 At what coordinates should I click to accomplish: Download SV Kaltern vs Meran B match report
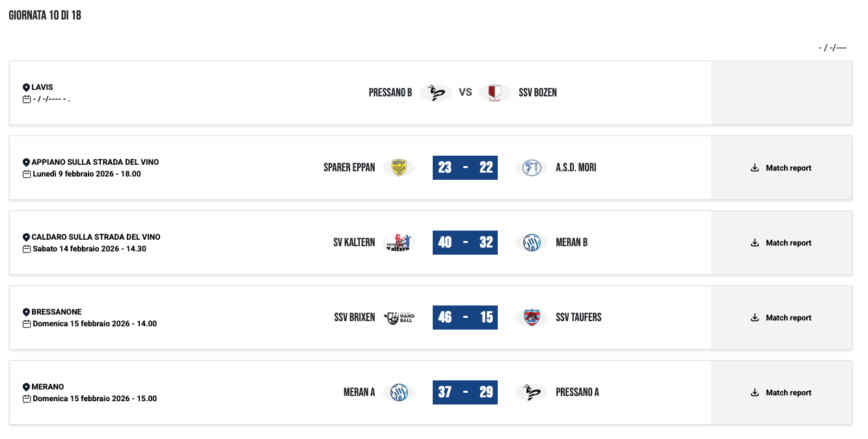pos(781,243)
